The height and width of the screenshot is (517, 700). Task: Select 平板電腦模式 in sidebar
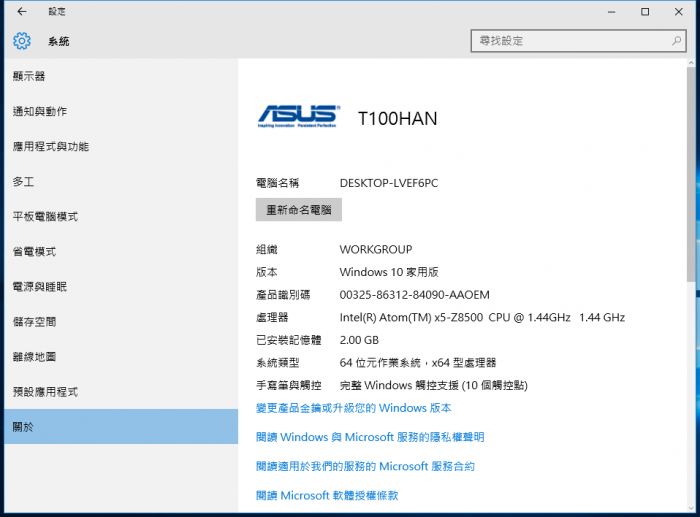click(121, 217)
